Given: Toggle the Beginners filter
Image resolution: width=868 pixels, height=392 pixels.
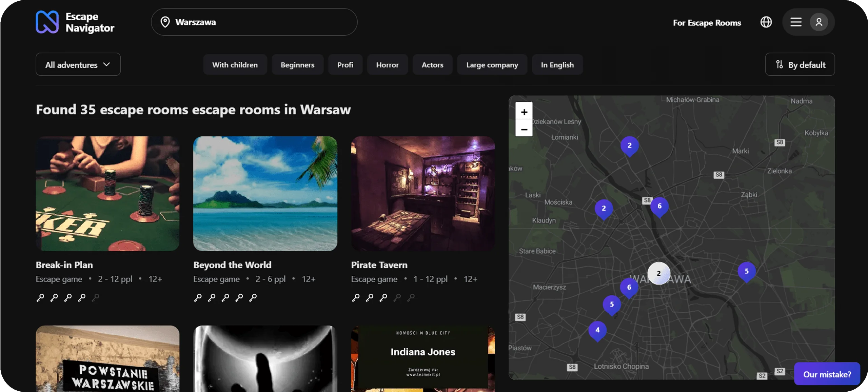Looking at the screenshot, I should tap(297, 64).
